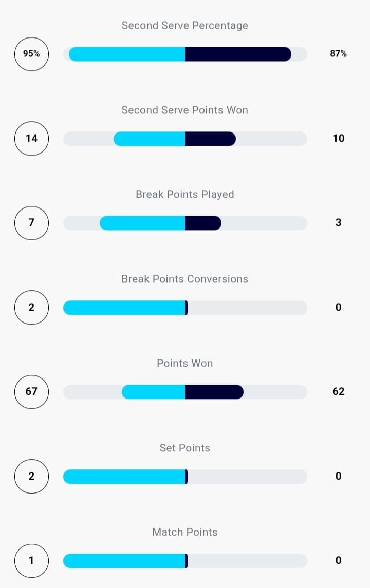Click the Points Won comparison bar
Image resolution: width=370 pixels, height=588 pixels.
click(x=185, y=392)
